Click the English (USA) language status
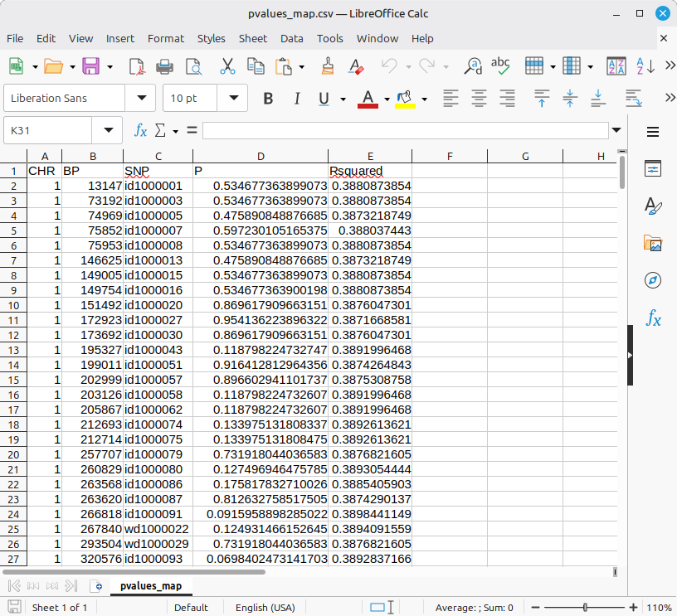Viewport: 677px width, 616px height. (265, 608)
